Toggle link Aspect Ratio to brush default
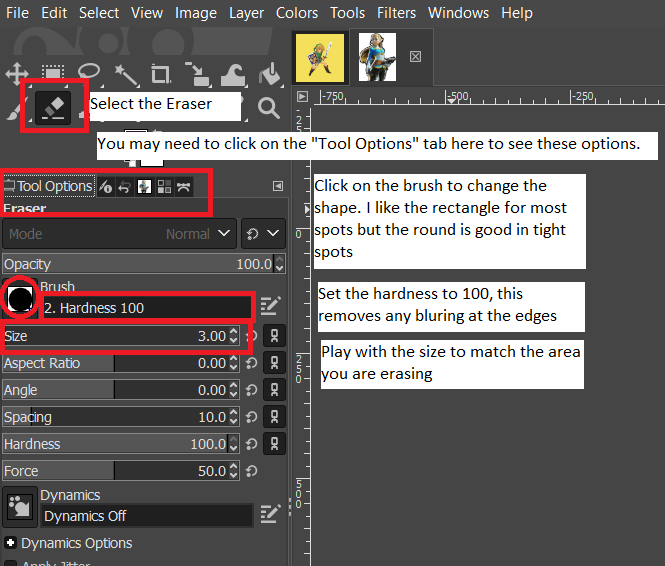The height and width of the screenshot is (566, 665). pos(274,363)
